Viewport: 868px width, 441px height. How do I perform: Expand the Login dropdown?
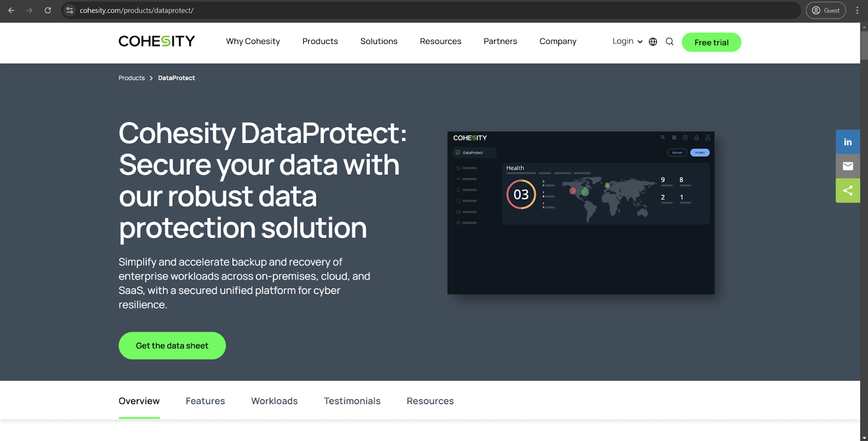(x=627, y=41)
